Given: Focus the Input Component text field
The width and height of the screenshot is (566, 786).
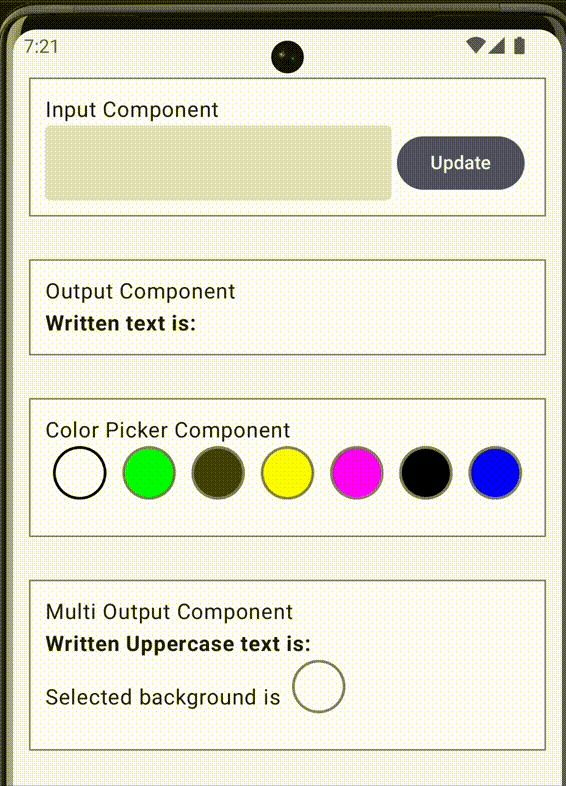Looking at the screenshot, I should pyautogui.click(x=218, y=163).
